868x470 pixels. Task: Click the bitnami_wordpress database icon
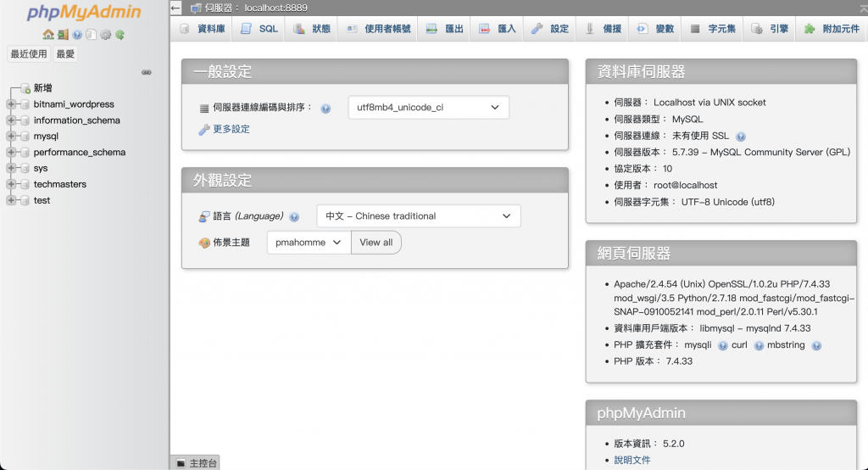(x=25, y=104)
